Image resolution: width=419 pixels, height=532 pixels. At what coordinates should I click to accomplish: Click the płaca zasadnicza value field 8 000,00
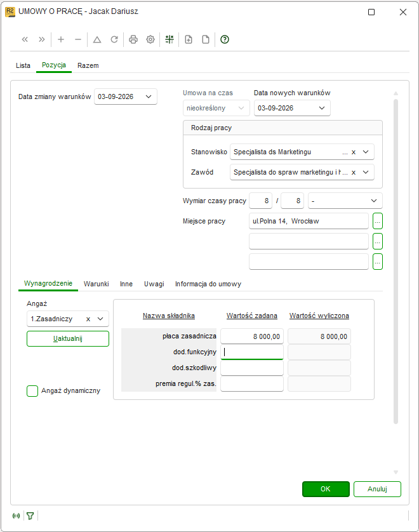(252, 336)
